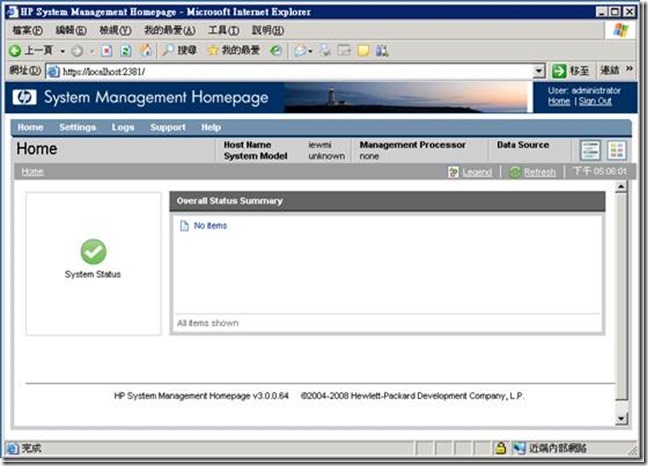Click the History icon in toolbar
This screenshot has height=466, width=648.
pyautogui.click(x=276, y=50)
